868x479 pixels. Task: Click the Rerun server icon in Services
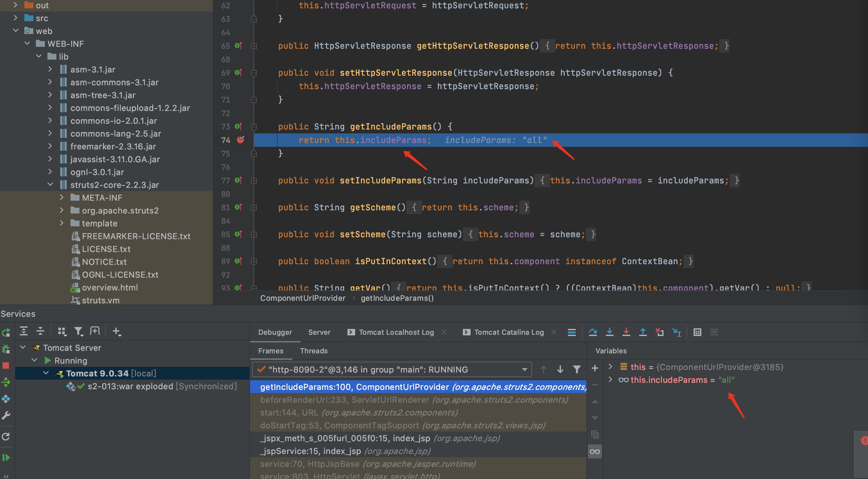tap(6, 332)
